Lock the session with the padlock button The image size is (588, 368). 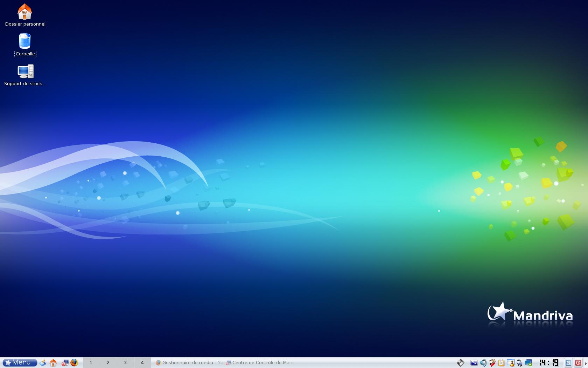568,363
